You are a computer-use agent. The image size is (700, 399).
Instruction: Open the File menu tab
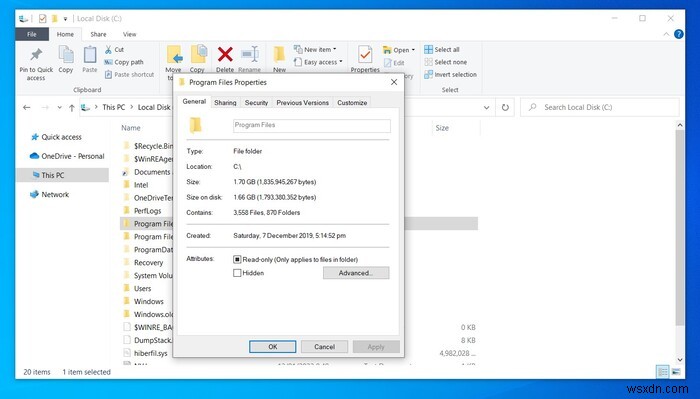[32, 34]
